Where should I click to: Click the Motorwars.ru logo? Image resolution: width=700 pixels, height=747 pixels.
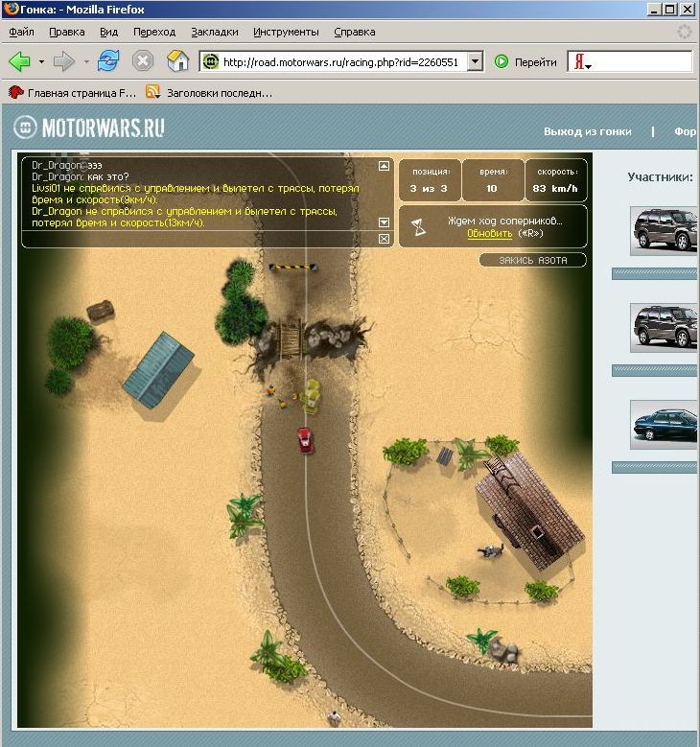tap(89, 128)
